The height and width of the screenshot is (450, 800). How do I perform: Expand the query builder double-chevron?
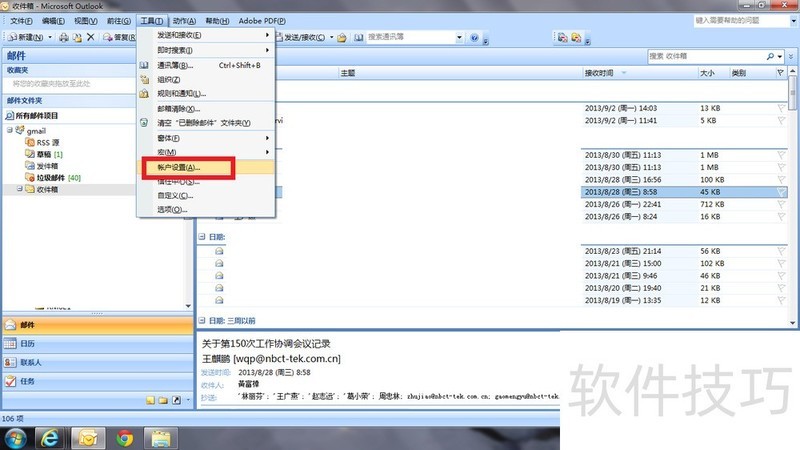(791, 57)
